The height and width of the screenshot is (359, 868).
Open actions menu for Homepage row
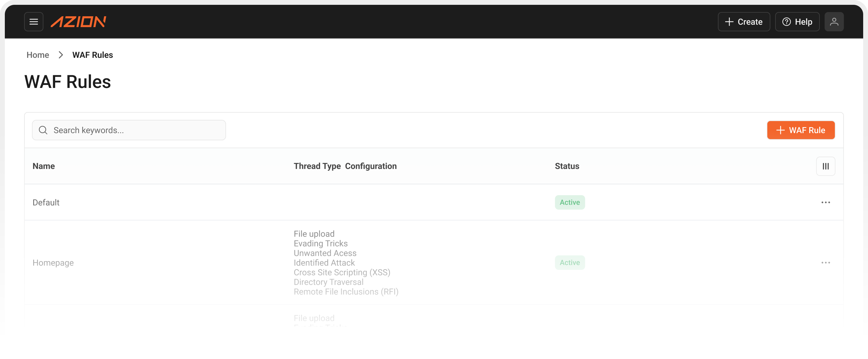tap(825, 262)
